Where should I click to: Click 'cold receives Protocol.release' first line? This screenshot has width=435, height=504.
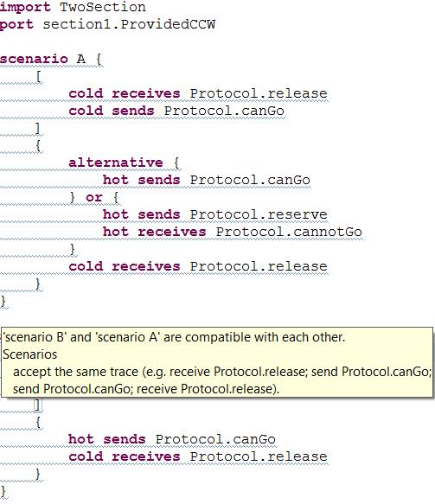click(x=198, y=93)
